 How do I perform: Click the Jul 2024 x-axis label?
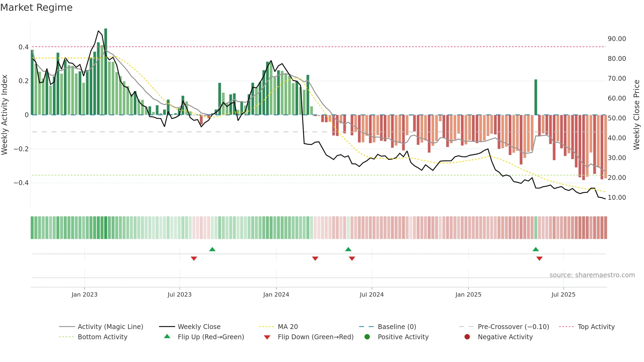click(x=372, y=294)
